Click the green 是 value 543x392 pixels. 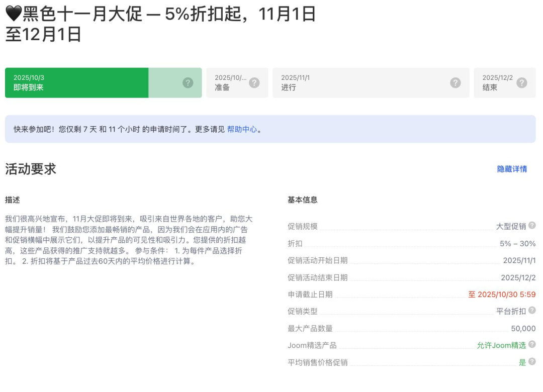(521, 362)
